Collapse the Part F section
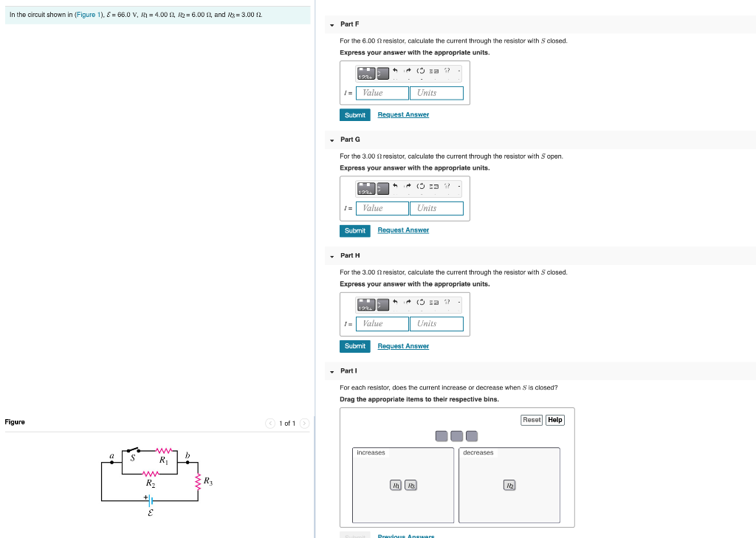756x538 pixels. [331, 24]
